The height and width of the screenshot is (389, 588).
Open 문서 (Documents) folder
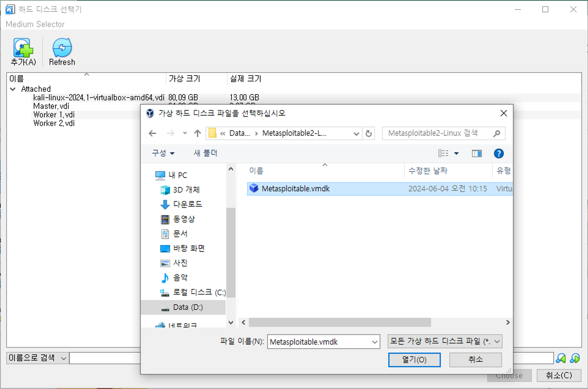174,234
